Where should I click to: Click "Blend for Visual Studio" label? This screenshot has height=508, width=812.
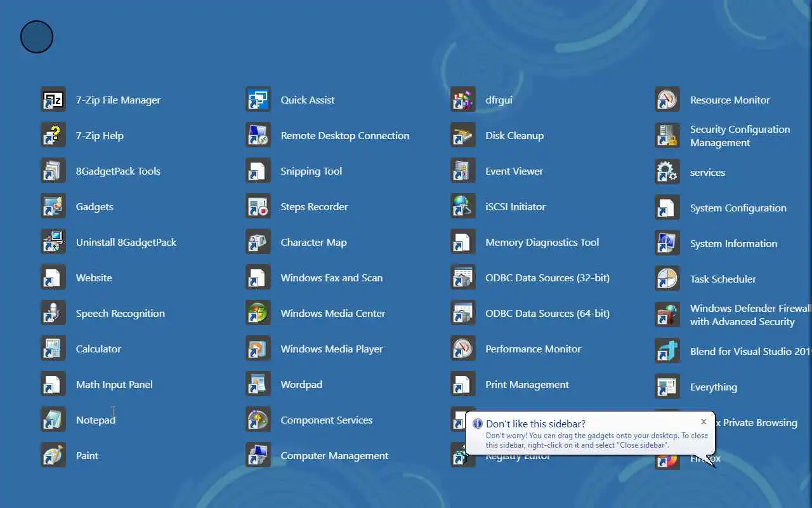coord(750,351)
